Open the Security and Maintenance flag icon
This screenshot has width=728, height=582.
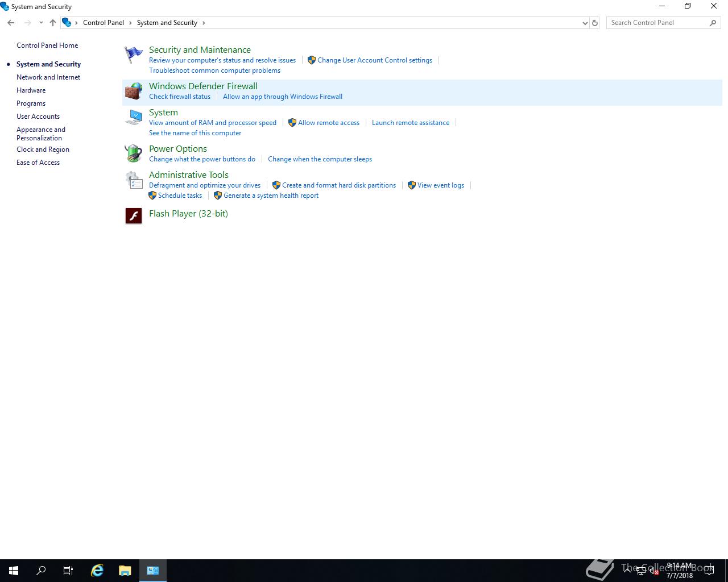click(134, 55)
